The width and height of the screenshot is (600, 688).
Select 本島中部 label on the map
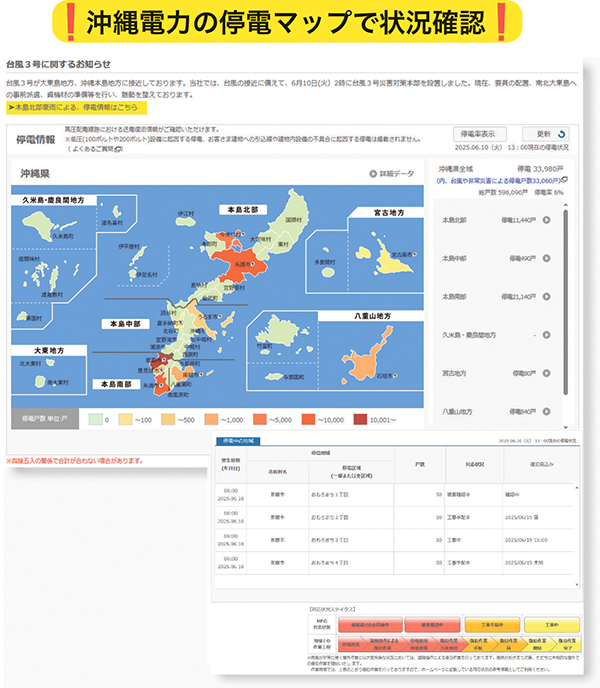pos(125,324)
